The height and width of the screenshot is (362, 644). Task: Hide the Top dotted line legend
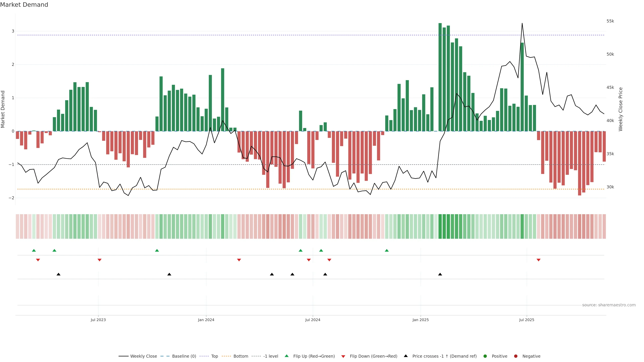[214, 356]
